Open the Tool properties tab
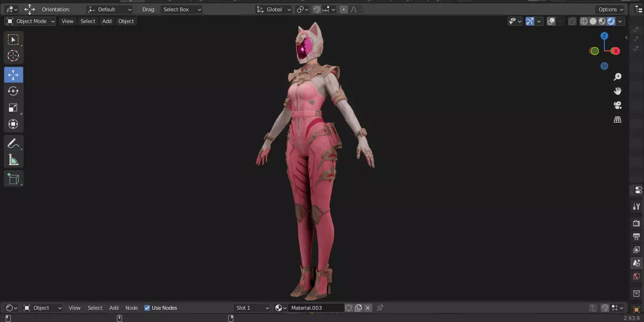 point(636,206)
